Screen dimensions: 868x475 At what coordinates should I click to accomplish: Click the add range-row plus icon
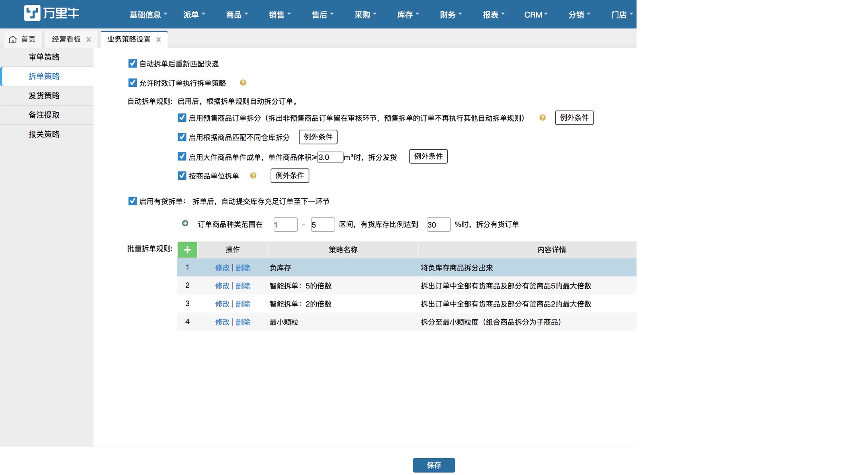click(x=185, y=223)
